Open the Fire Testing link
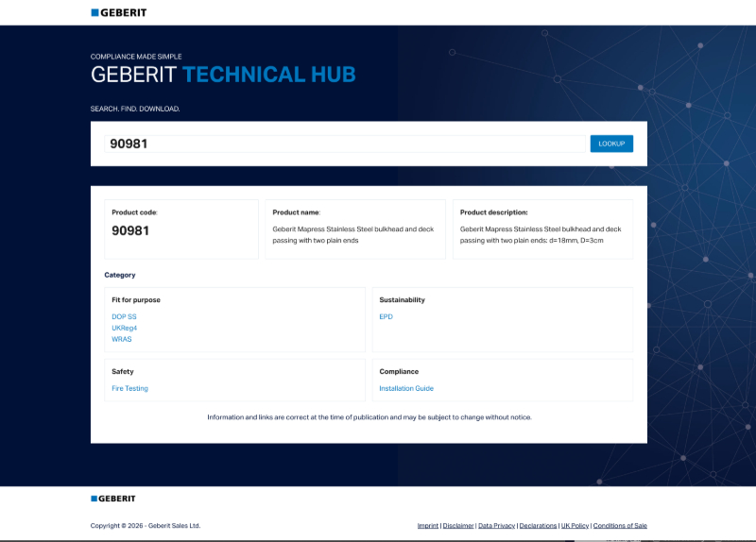 [x=129, y=388]
